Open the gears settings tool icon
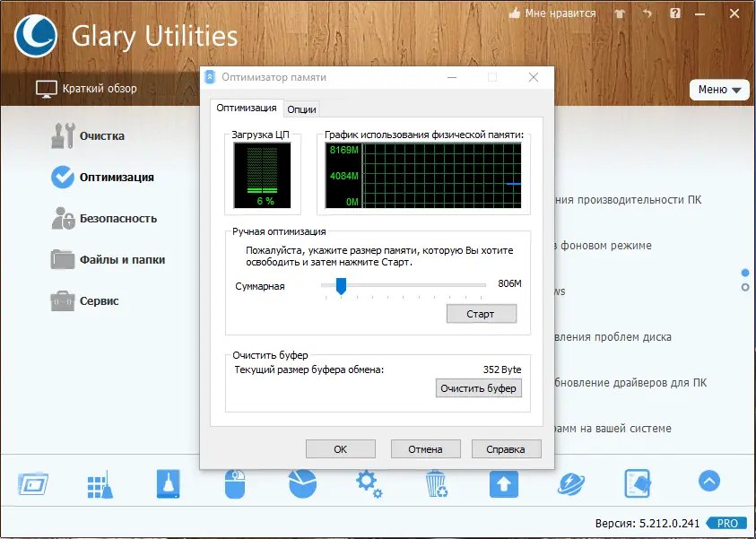756x539 pixels. (369, 482)
